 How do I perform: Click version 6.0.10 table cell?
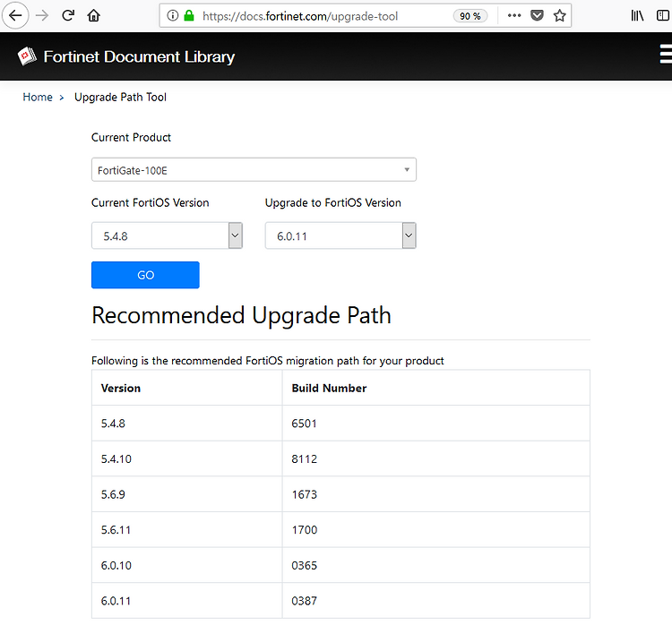[x=187, y=566]
